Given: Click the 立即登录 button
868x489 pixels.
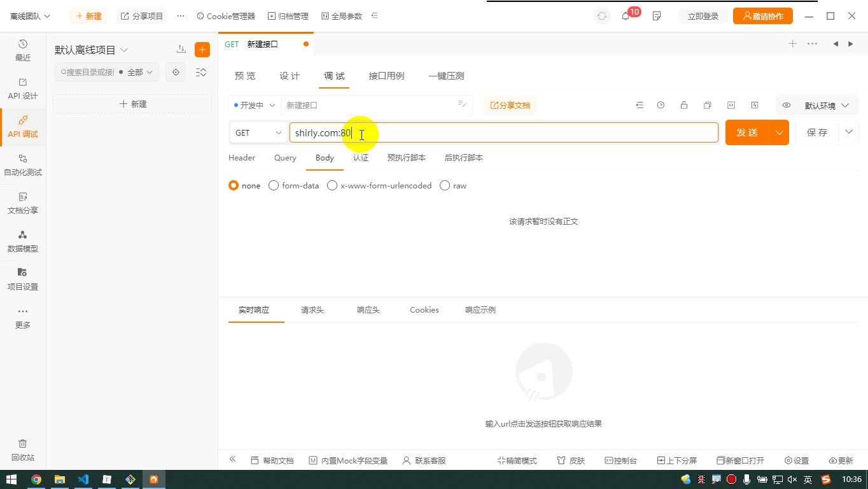Looking at the screenshot, I should click(703, 16).
